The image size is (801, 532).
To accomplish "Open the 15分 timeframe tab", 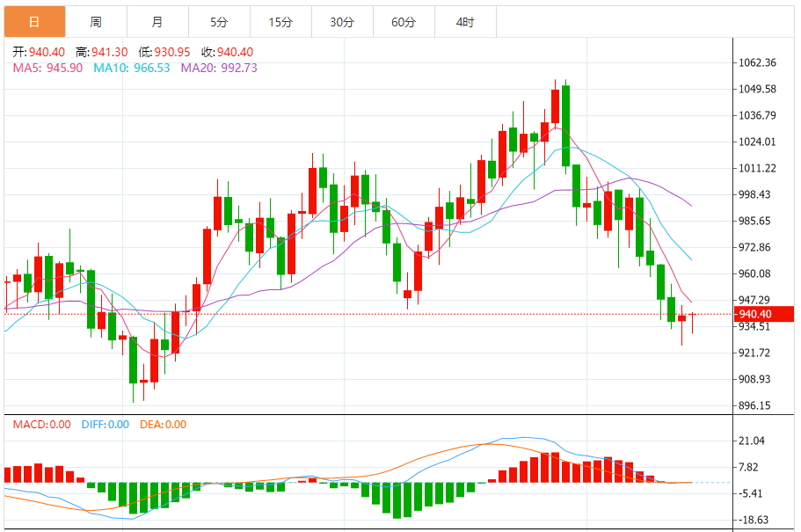I will pyautogui.click(x=281, y=22).
